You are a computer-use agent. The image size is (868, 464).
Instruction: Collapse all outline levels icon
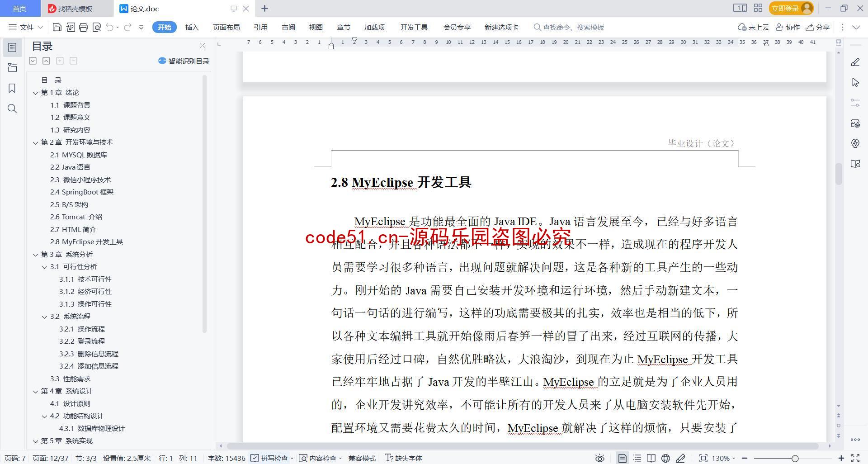pos(46,61)
